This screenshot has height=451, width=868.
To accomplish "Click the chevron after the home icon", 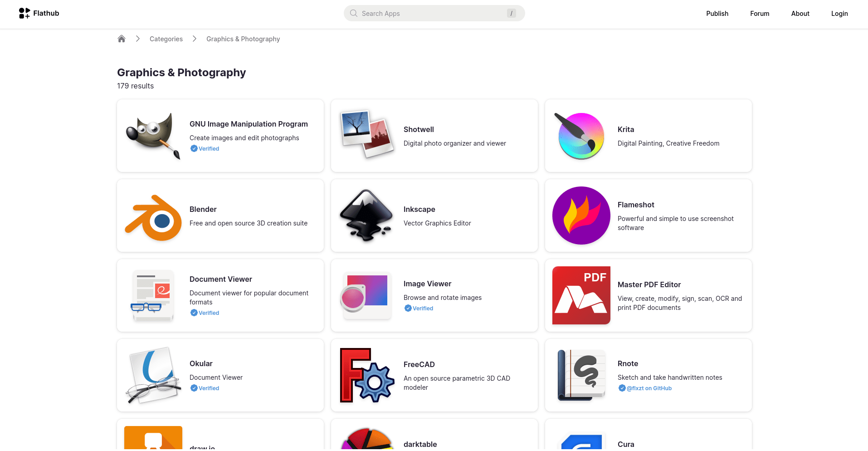I will [138, 39].
